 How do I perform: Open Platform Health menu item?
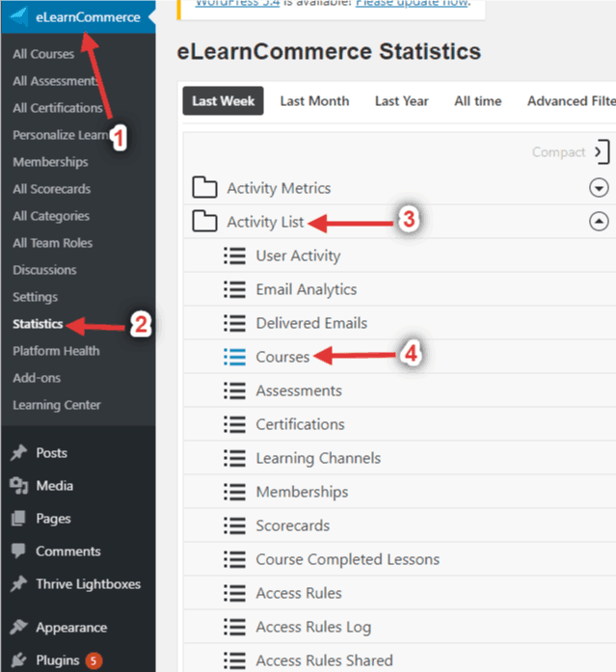tap(56, 351)
